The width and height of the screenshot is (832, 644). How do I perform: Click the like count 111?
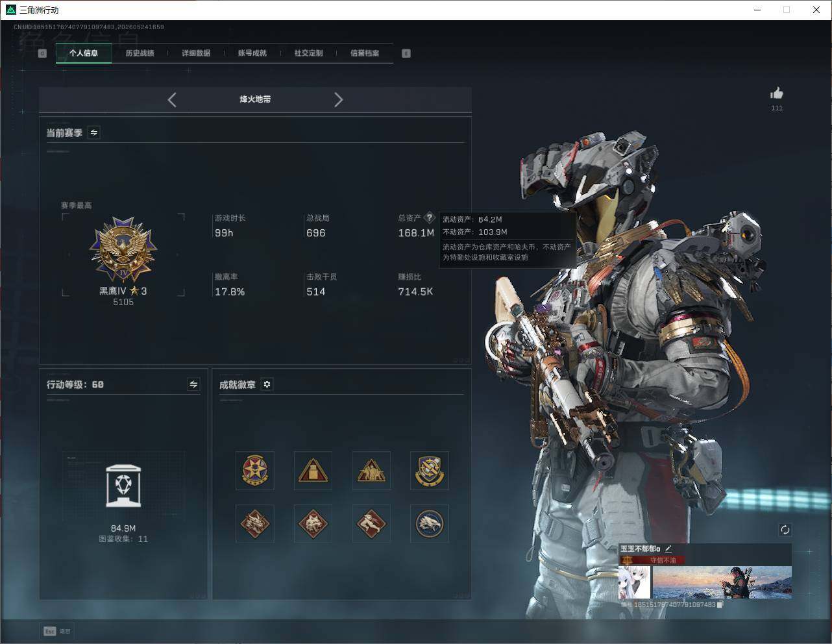coord(777,108)
